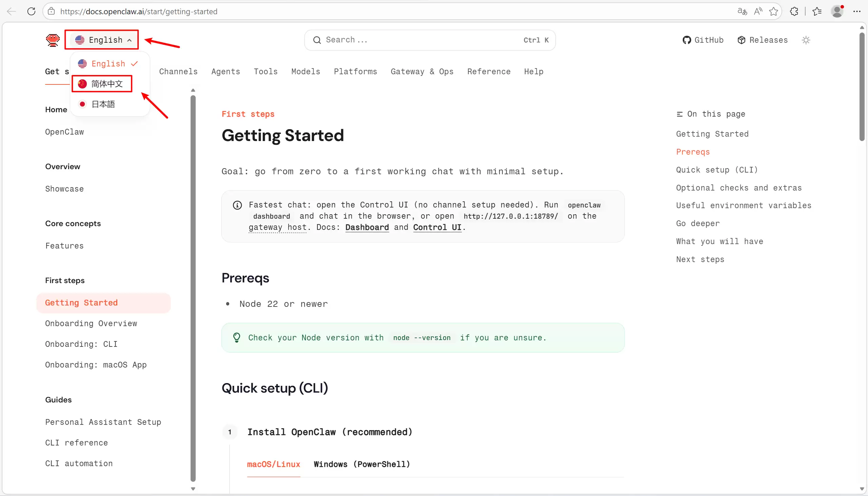Select 日本語 language option
Viewport: 868px width, 496px height.
102,104
